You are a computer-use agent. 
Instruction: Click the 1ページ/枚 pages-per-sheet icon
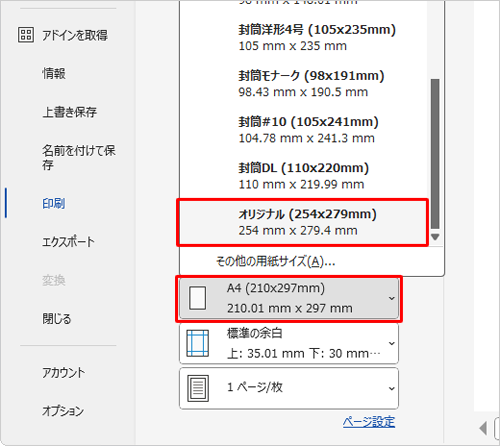198,388
